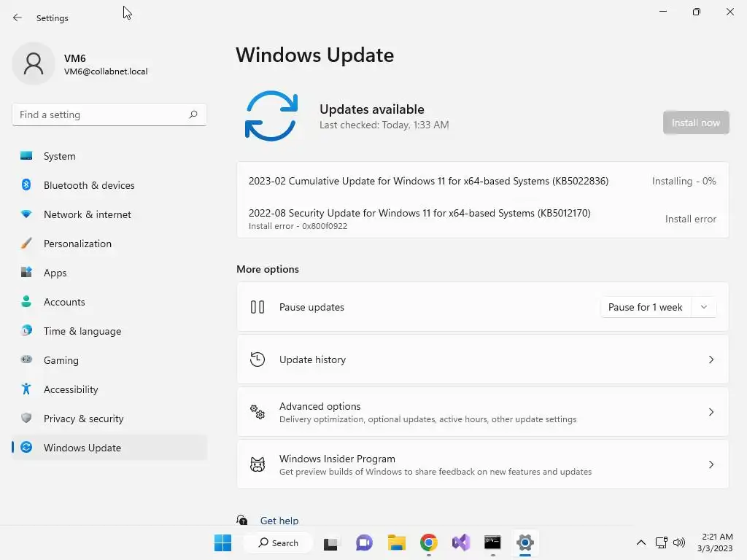Click the Gaming controller icon

click(26, 359)
